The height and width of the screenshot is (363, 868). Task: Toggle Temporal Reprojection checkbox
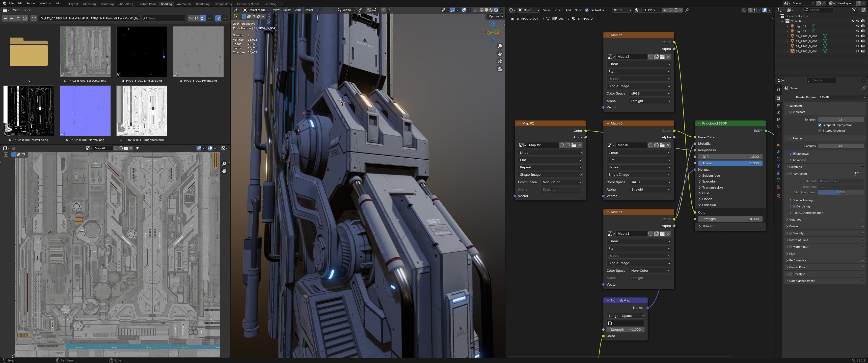coord(820,125)
